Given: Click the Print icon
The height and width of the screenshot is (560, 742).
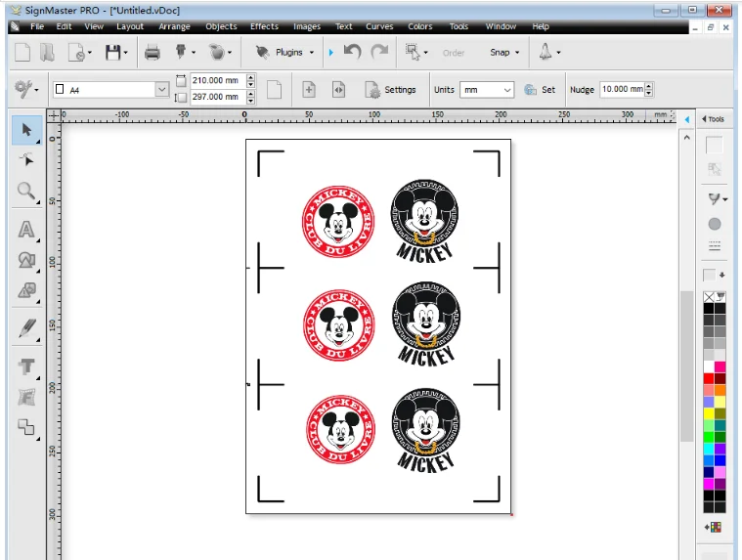Looking at the screenshot, I should click(x=152, y=52).
